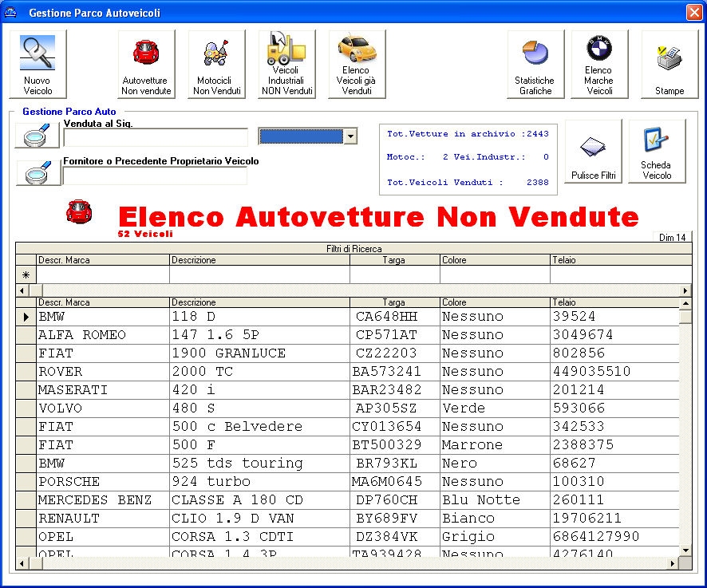The height and width of the screenshot is (588, 707).
Task: Open Motocicli Non Venduti list
Action: [x=216, y=64]
